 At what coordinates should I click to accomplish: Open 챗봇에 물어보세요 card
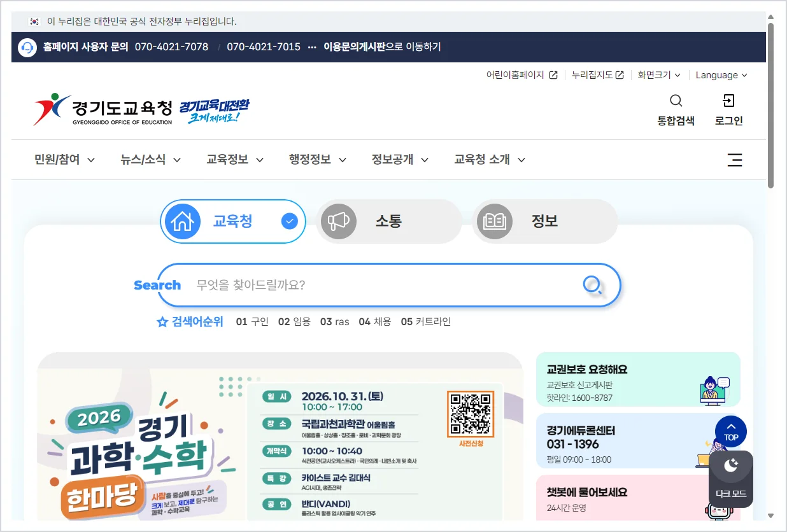coord(638,498)
